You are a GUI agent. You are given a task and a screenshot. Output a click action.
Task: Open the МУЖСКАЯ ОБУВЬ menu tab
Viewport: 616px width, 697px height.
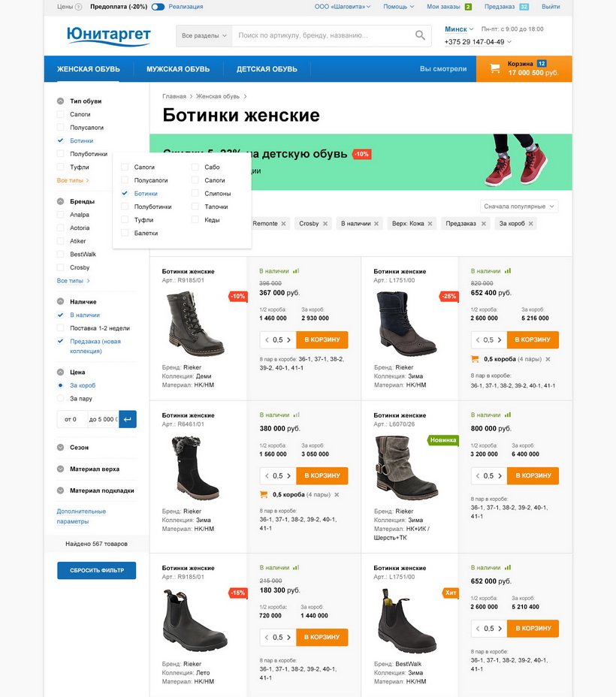(x=178, y=69)
